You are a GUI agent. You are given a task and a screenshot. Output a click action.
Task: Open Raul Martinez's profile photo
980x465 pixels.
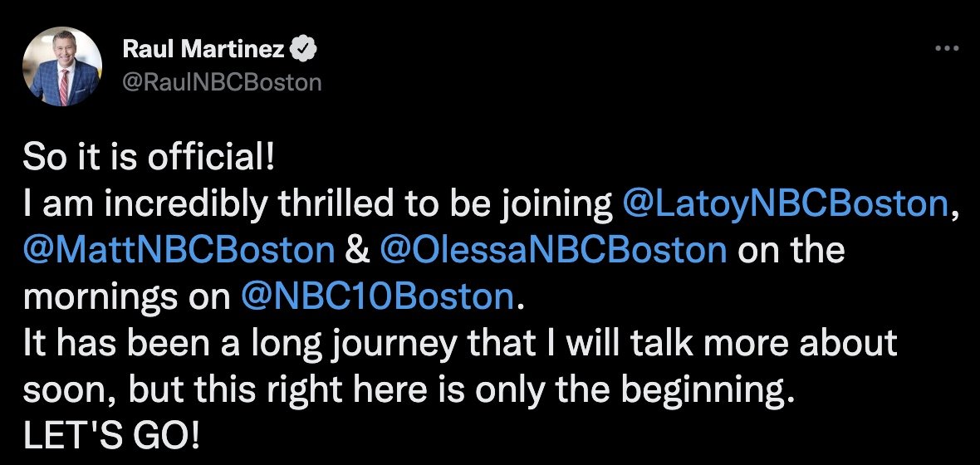click(x=63, y=66)
